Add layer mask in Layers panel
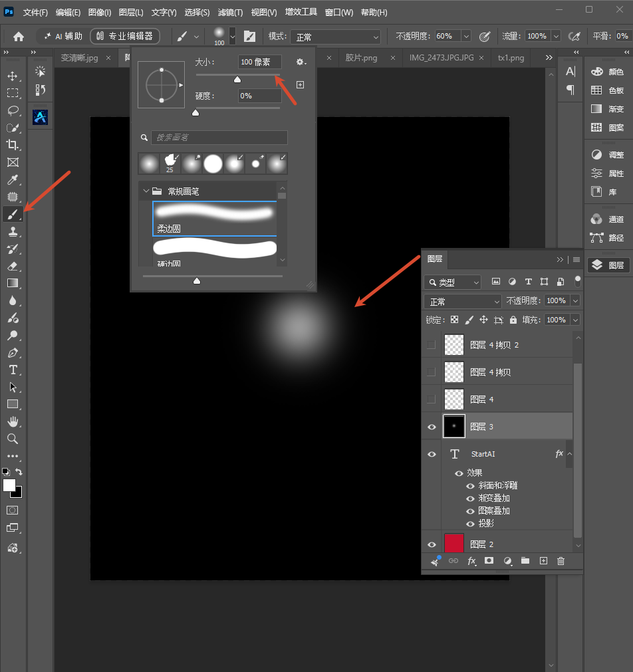The image size is (633, 672). pyautogui.click(x=489, y=561)
